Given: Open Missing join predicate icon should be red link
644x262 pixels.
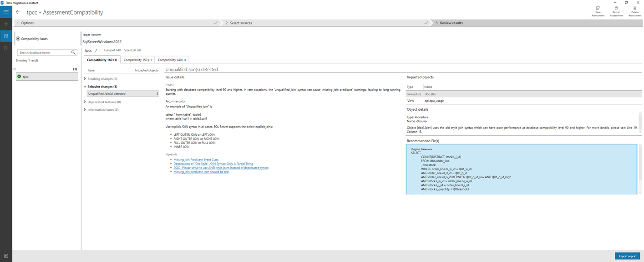Looking at the screenshot, I should point(201,172).
